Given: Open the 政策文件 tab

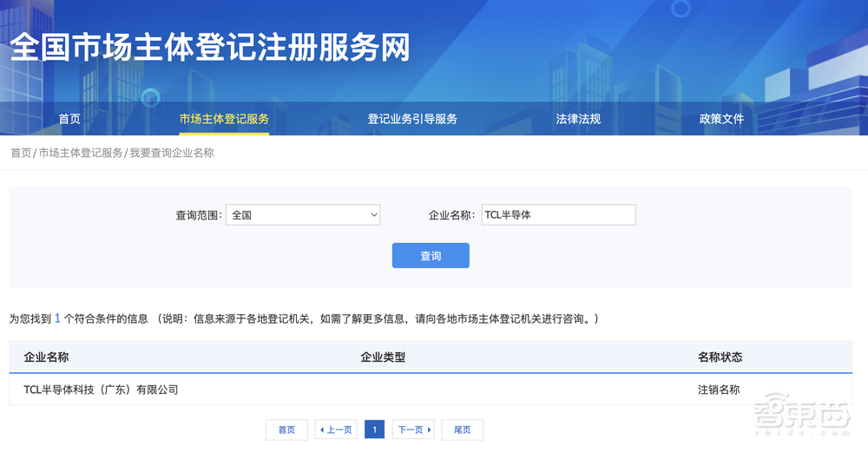Looking at the screenshot, I should click(721, 119).
